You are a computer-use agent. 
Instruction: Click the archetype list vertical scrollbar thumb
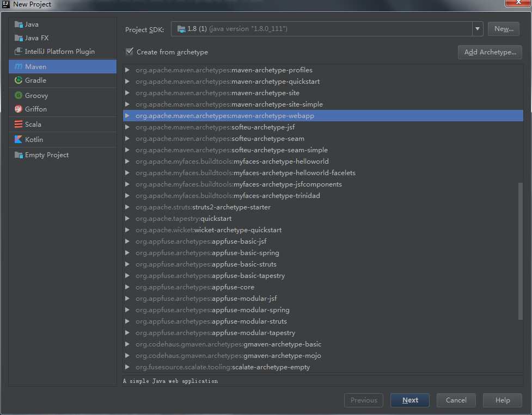coord(521,251)
